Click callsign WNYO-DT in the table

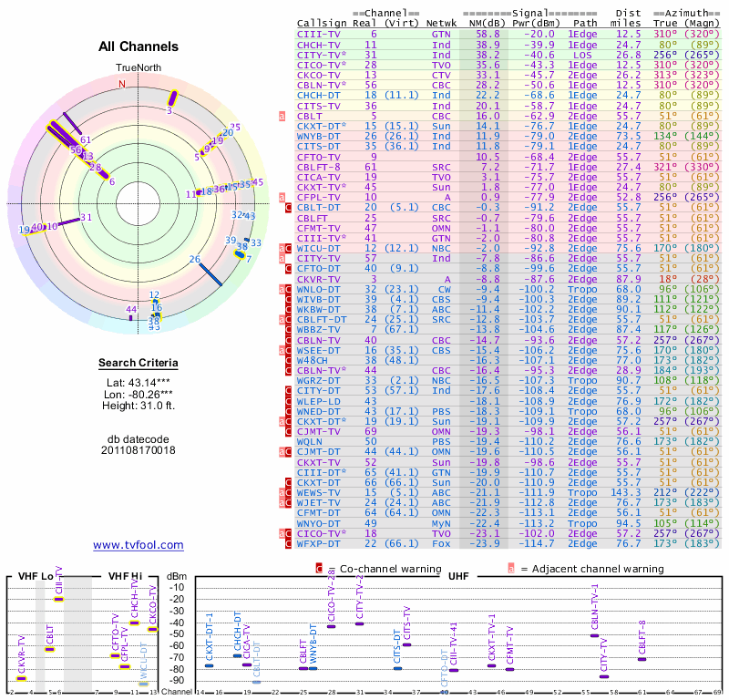pos(318,523)
